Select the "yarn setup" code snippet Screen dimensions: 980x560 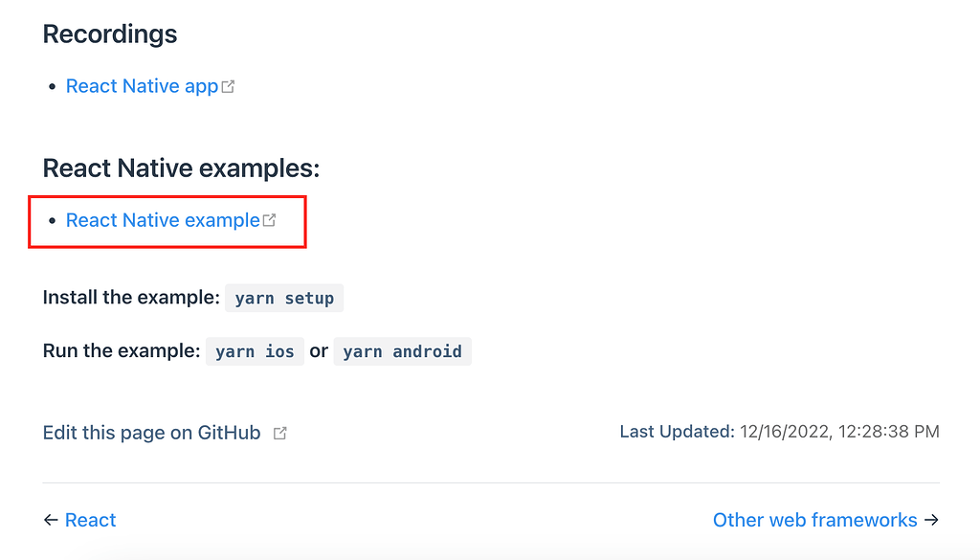pyautogui.click(x=283, y=298)
